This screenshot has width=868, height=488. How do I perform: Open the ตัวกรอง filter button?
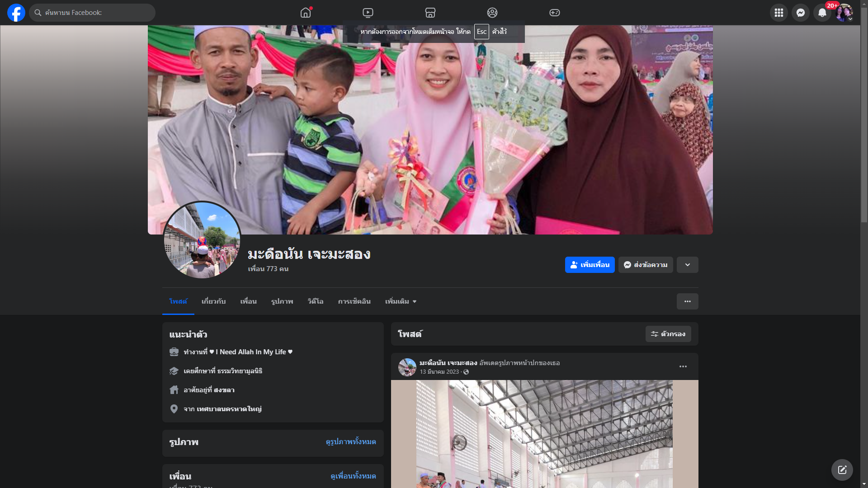click(668, 334)
